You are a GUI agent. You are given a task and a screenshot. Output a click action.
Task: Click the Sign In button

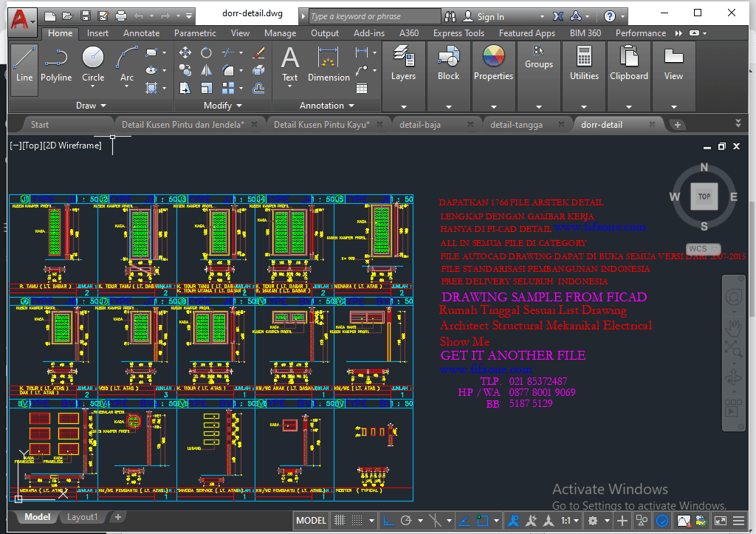point(490,16)
